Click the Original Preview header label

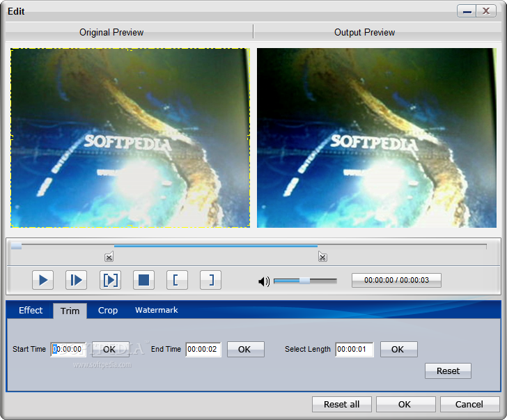(111, 32)
